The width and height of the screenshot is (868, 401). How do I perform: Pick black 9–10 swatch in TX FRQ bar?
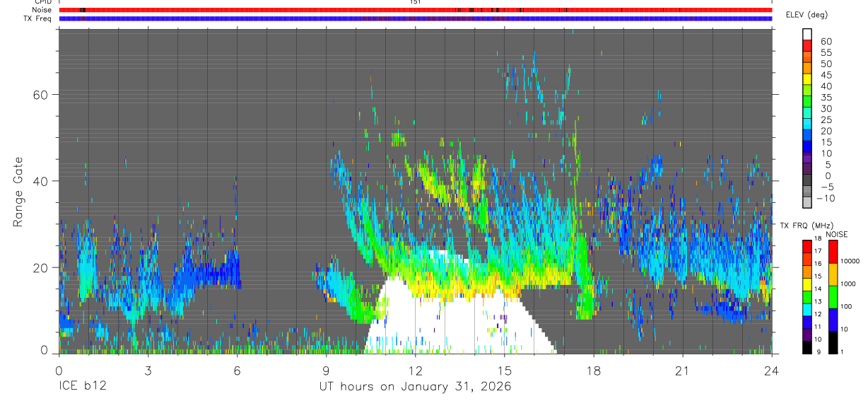(807, 347)
